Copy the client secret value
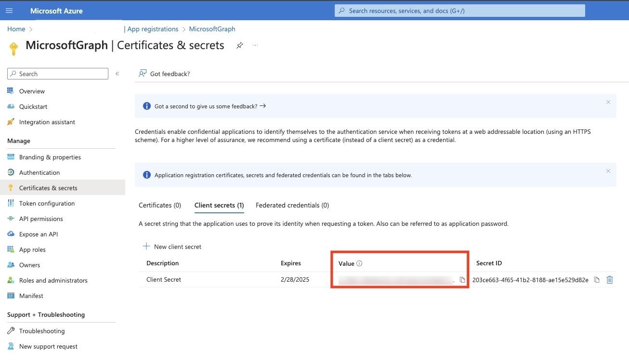Image resolution: width=629 pixels, height=364 pixels. click(462, 280)
